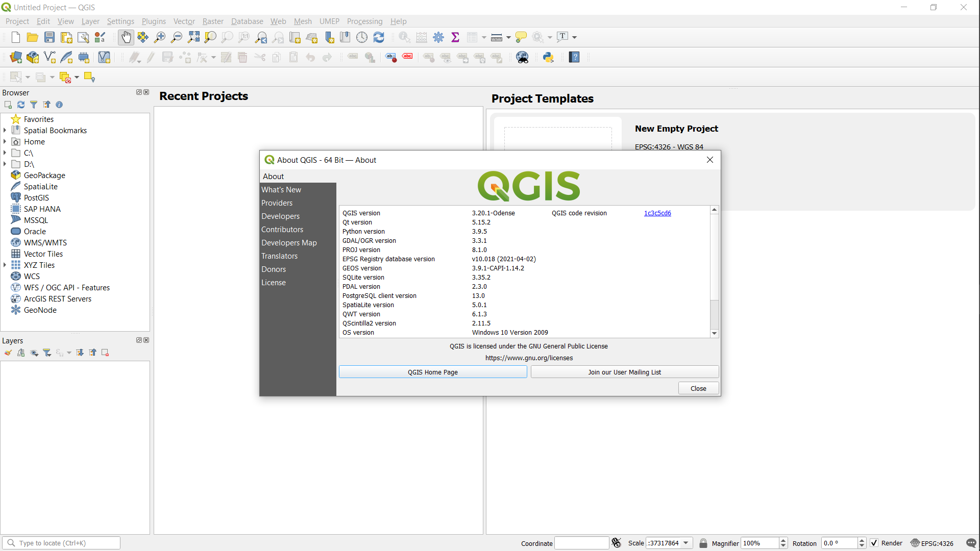Expand the Home folder in the Browser
Image resolution: width=980 pixels, height=551 pixels.
5,142
